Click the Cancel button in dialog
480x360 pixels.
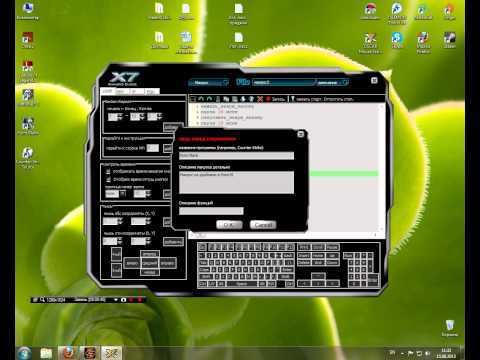tap(263, 225)
